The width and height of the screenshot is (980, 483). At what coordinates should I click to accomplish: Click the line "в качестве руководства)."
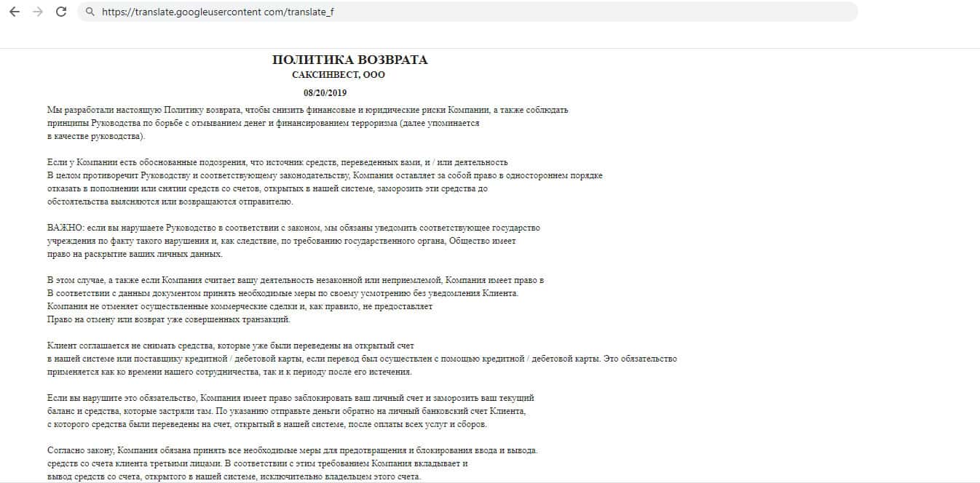click(x=95, y=137)
